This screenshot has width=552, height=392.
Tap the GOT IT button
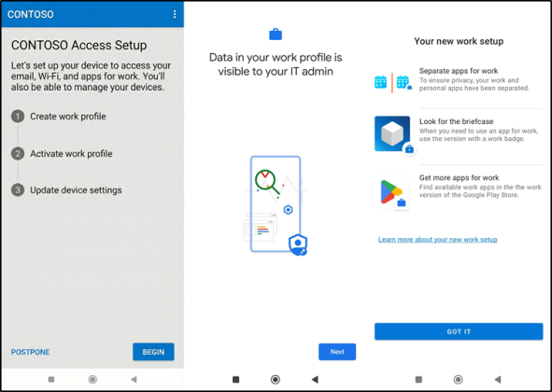coord(459,331)
